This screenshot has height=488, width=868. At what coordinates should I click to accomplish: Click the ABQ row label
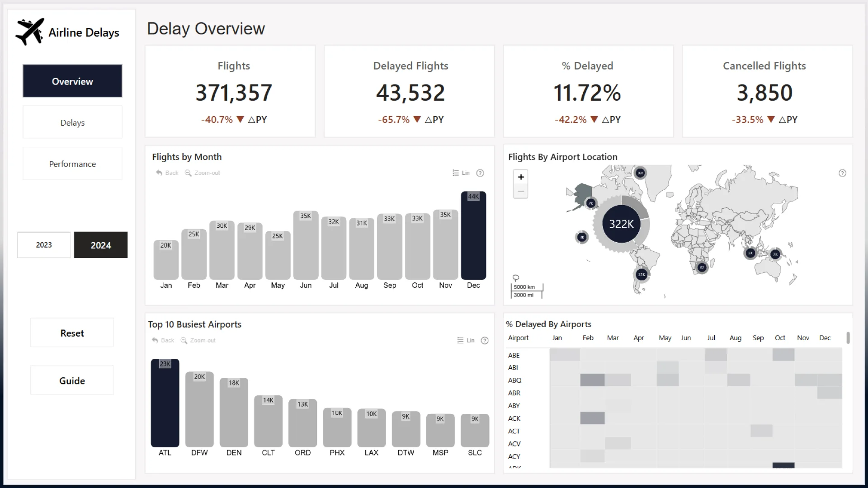tap(514, 380)
